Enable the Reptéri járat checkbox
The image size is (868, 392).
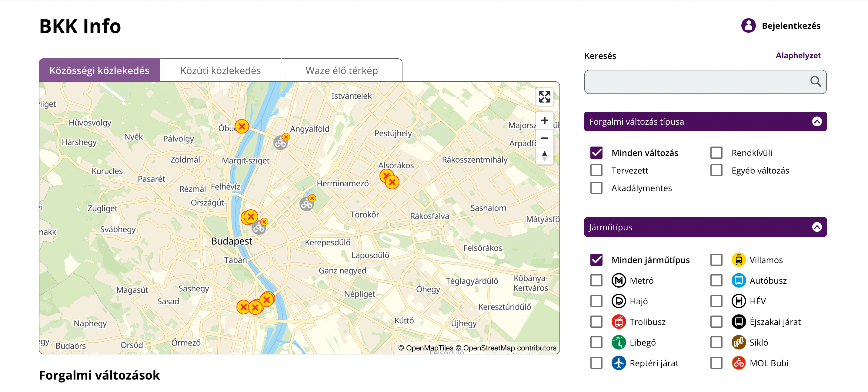(x=596, y=363)
